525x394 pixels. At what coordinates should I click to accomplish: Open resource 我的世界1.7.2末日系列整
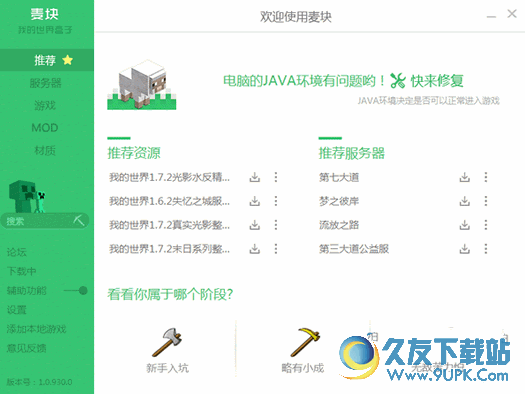[x=169, y=249]
